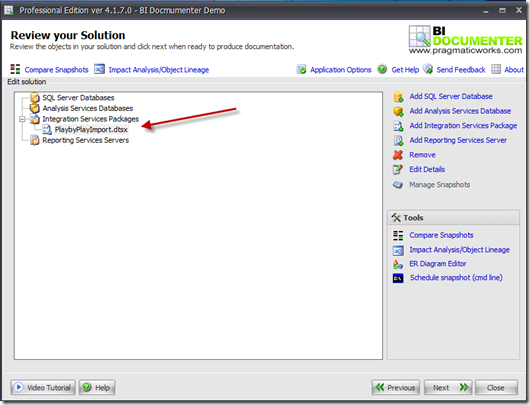Image resolution: width=530 pixels, height=405 pixels.
Task: Select PlaybyPlayImport.dtsx package
Action: [x=91, y=129]
